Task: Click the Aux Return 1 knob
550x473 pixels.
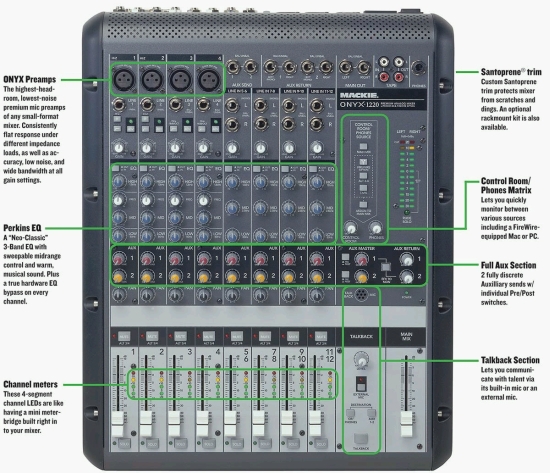Action: [x=407, y=259]
